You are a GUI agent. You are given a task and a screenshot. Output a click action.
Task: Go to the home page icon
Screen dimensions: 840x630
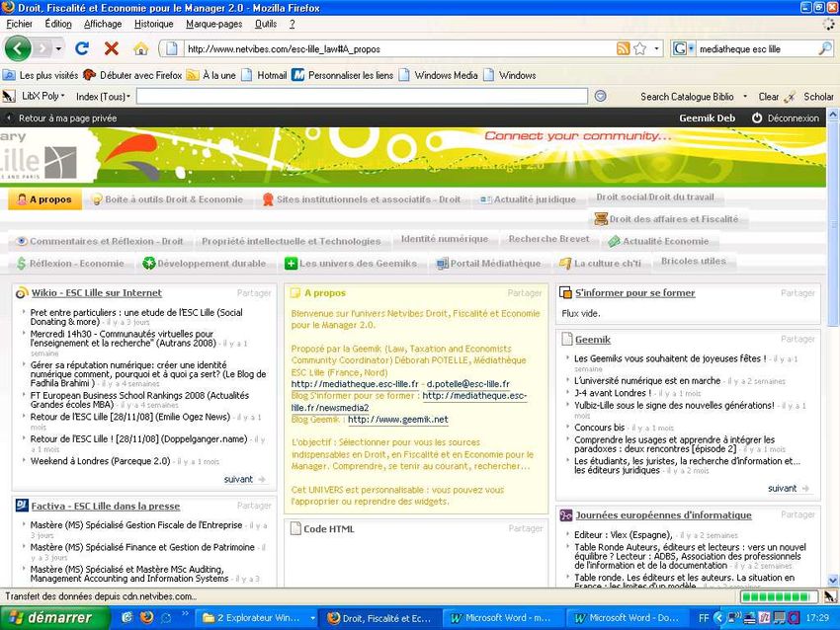(x=141, y=48)
